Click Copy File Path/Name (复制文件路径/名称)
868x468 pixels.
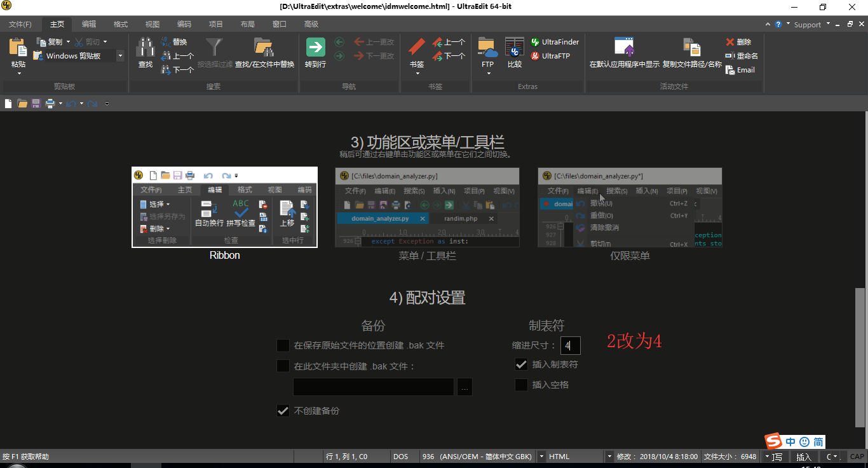pyautogui.click(x=692, y=53)
